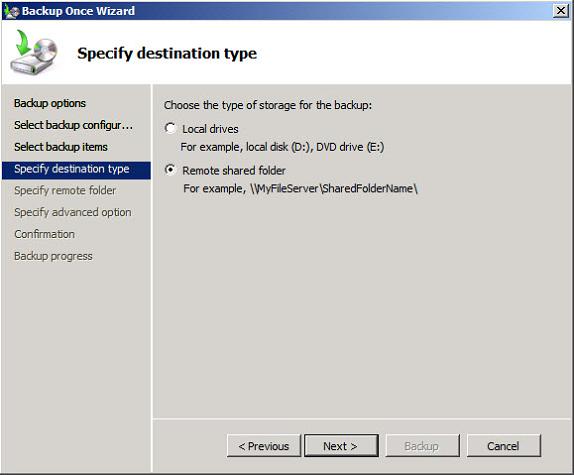Screen dimensions: 574x475
Task: Open Select backup items step
Action: tap(61, 147)
